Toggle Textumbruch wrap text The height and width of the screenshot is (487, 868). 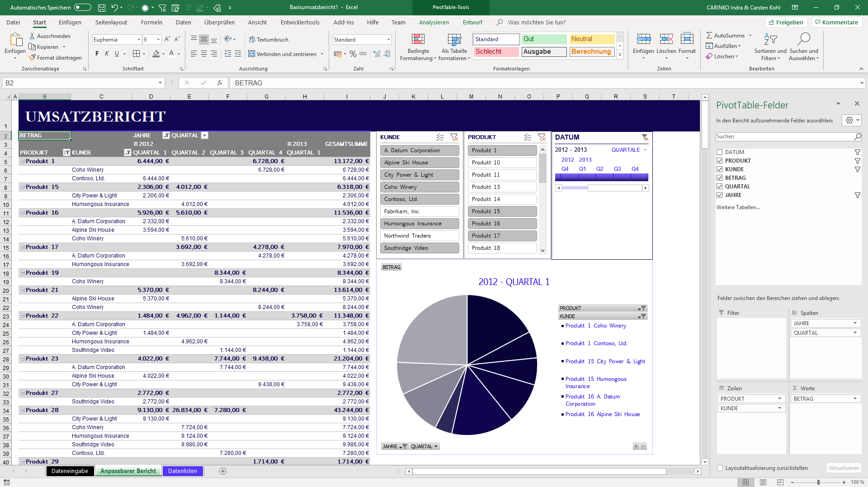coord(269,40)
